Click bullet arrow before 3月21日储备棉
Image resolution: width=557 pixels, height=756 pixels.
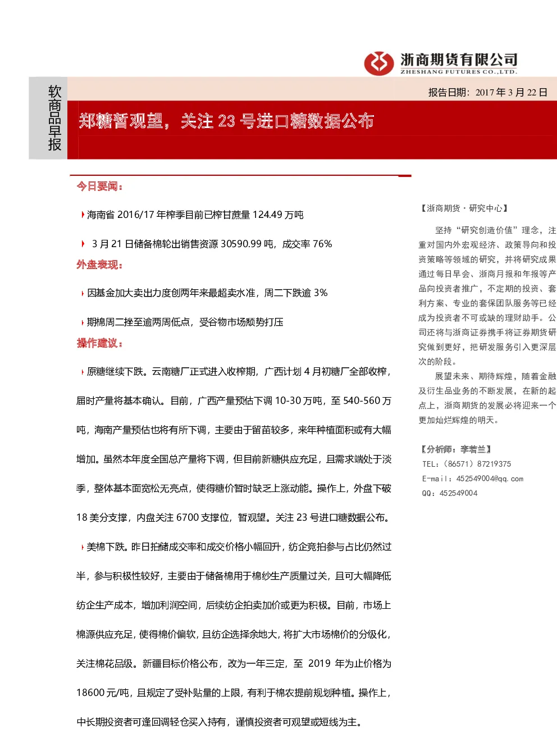pos(83,244)
